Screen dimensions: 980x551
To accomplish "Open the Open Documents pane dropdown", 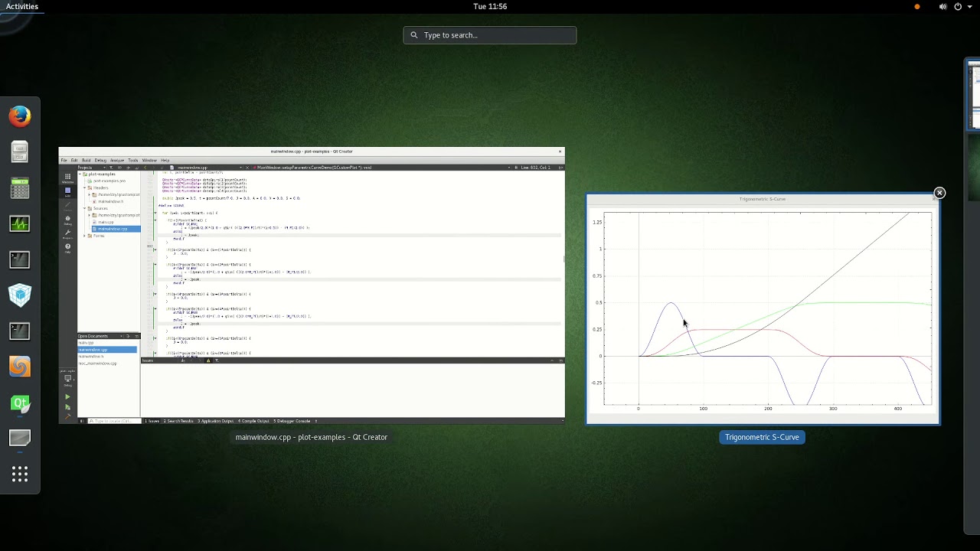I will pyautogui.click(x=121, y=336).
